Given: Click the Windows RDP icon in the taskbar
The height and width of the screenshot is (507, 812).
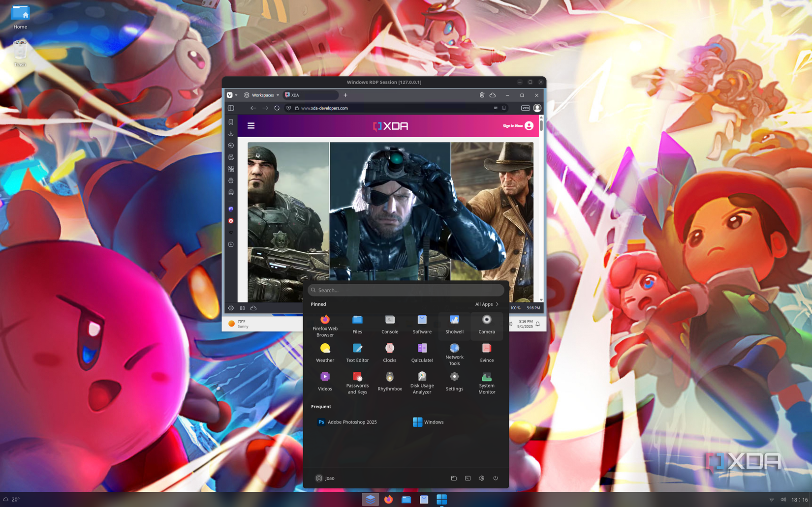Looking at the screenshot, I should 441,500.
